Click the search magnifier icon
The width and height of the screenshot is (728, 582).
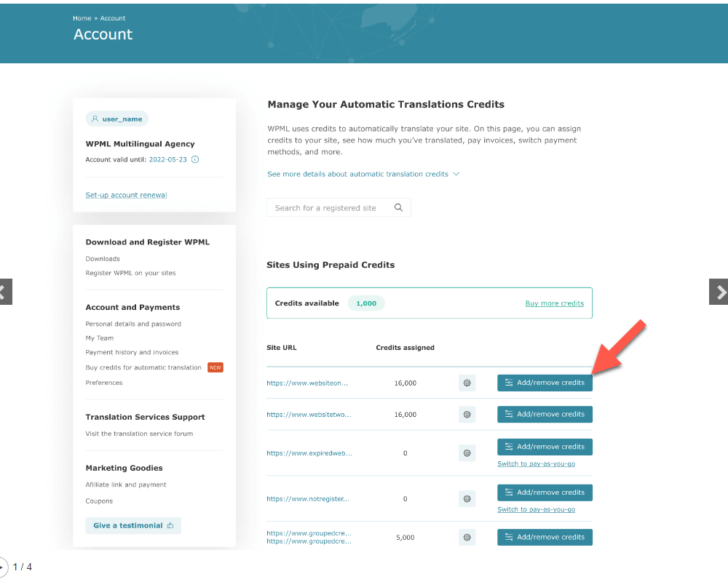(398, 208)
